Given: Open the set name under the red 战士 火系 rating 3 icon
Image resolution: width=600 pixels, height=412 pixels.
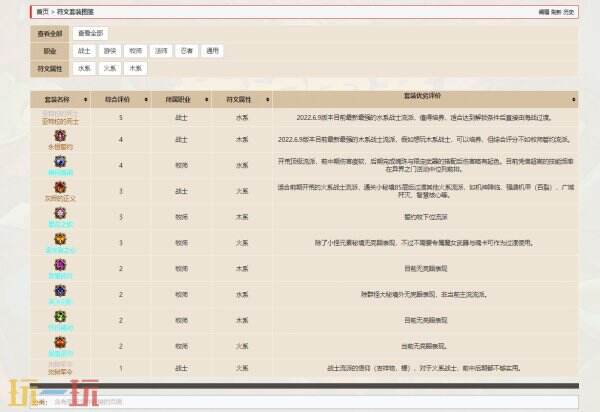Looking at the screenshot, I should click(60, 198).
